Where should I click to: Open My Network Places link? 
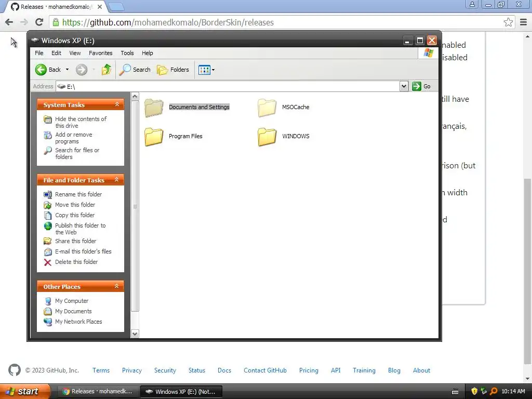78,322
